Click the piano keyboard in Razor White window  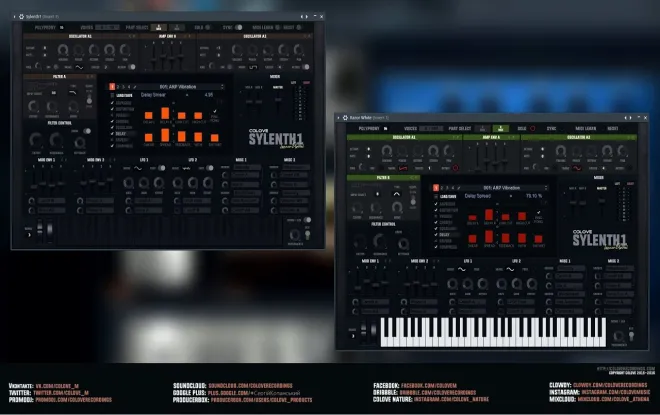click(493, 332)
